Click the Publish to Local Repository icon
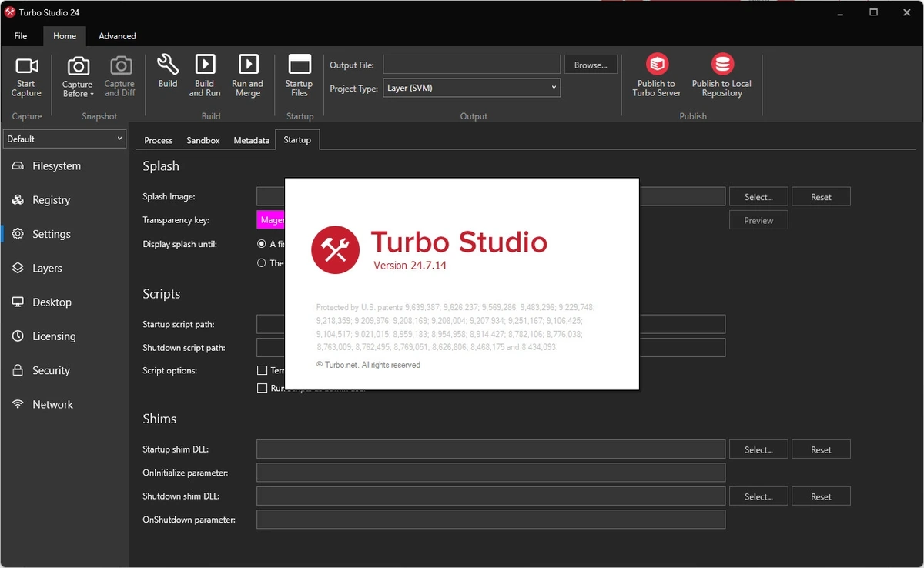This screenshot has width=924, height=568. (x=722, y=64)
